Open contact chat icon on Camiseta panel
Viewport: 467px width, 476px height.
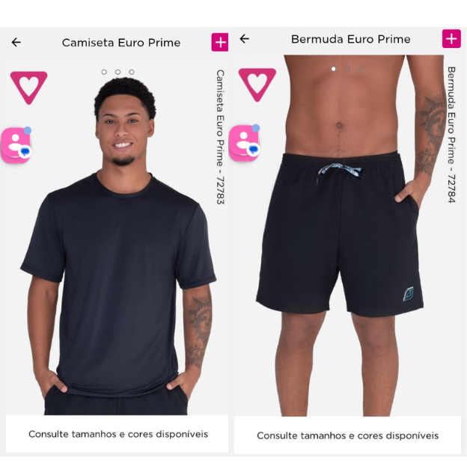tap(16, 145)
